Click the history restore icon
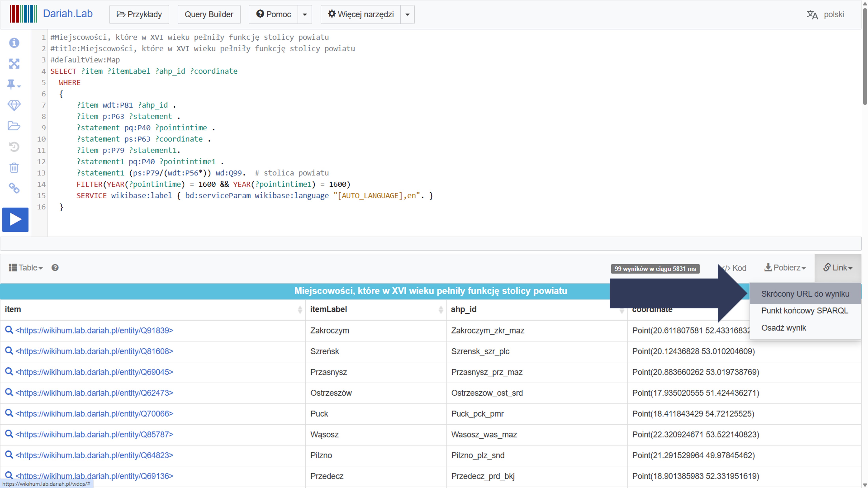Viewport: 868px width, 488px height. [x=14, y=147]
